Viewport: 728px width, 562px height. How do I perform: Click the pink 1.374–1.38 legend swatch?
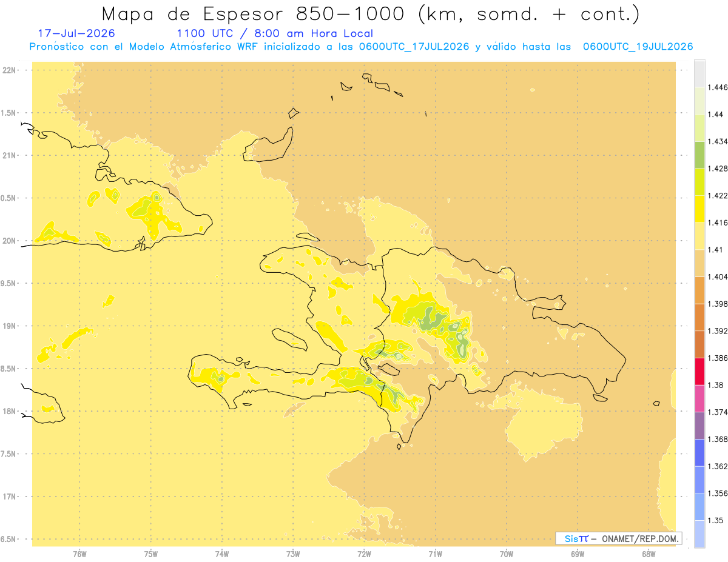699,399
